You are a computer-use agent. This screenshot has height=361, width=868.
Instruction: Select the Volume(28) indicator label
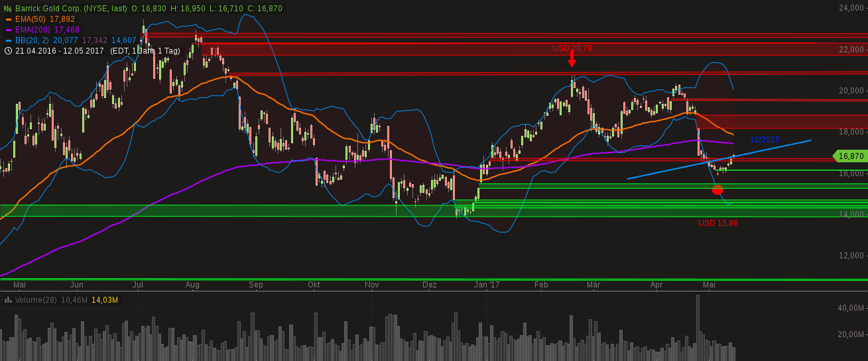click(36, 300)
